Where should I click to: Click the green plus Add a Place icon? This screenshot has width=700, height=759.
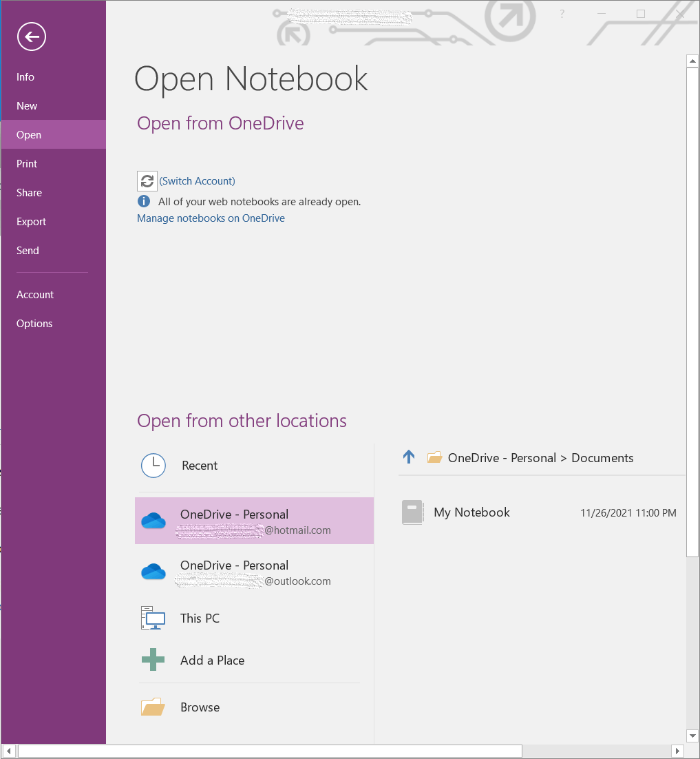pyautogui.click(x=153, y=659)
